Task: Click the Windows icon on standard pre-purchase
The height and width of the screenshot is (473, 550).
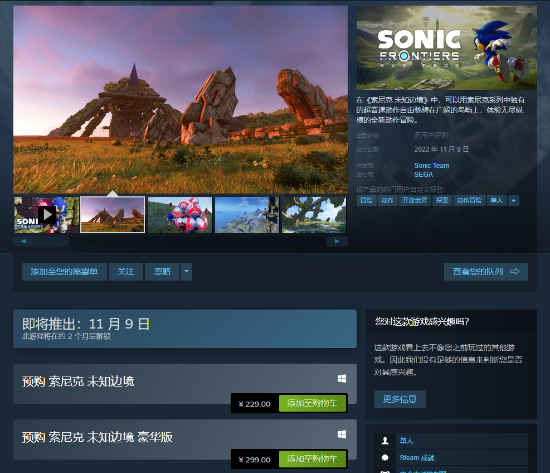Action: pyautogui.click(x=342, y=379)
